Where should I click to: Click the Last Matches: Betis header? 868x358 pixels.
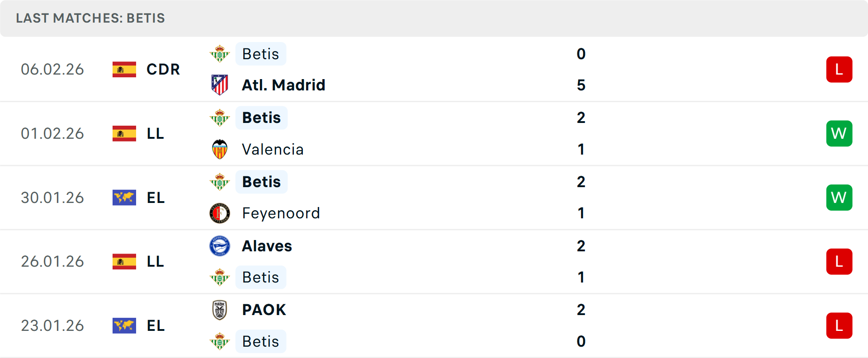(90, 18)
